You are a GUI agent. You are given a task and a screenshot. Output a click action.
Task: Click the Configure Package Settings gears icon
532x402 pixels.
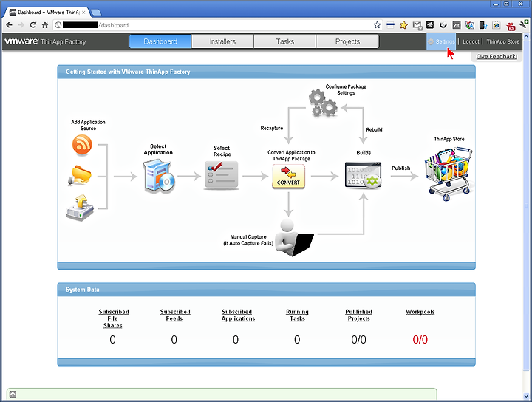[x=323, y=103]
